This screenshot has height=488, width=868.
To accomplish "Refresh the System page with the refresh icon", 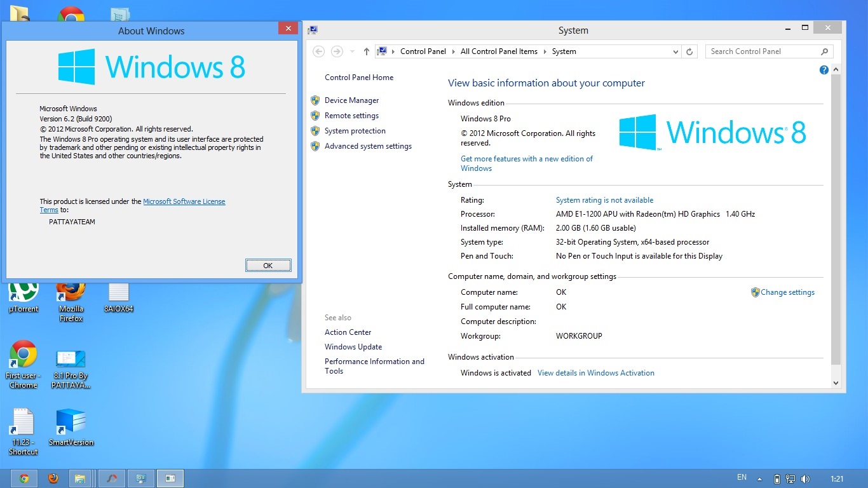I will pyautogui.click(x=690, y=51).
